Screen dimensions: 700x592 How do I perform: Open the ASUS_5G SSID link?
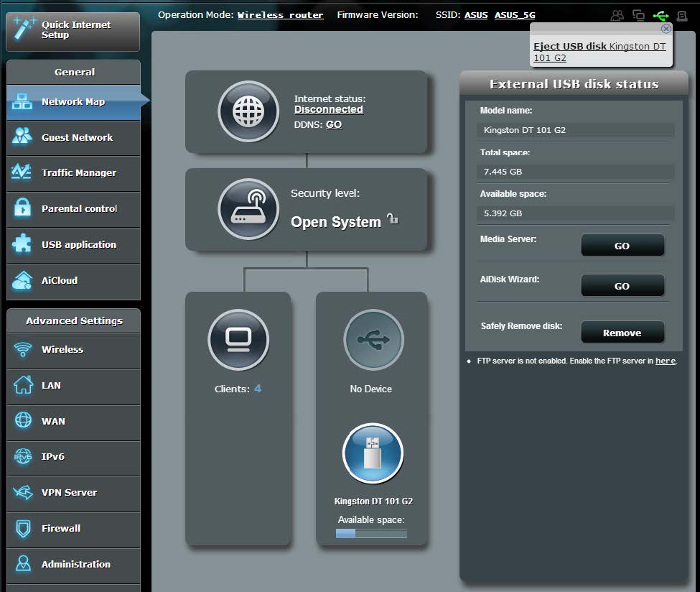[x=515, y=15]
